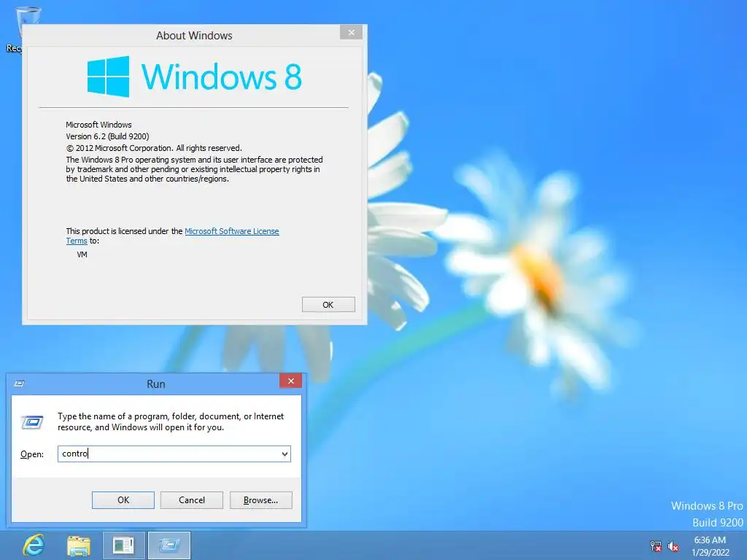747x560 pixels.
Task: Click the muted volume tray icon
Action: click(x=673, y=546)
